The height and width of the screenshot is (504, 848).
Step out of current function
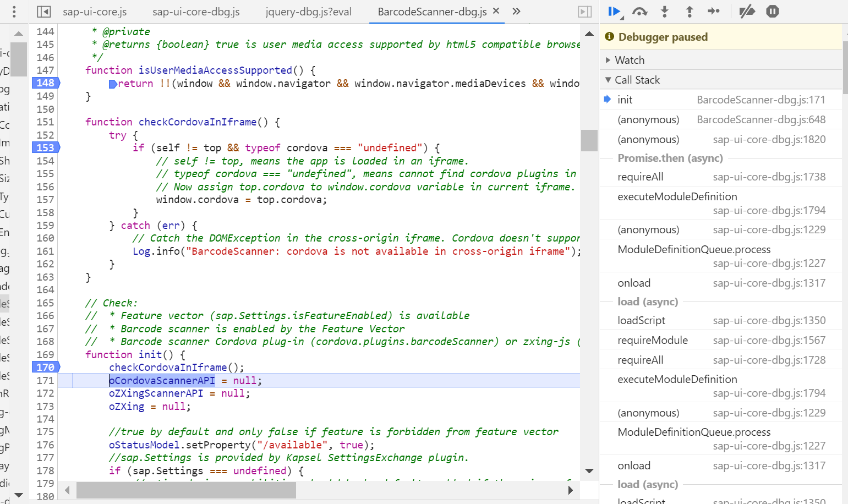click(x=690, y=12)
